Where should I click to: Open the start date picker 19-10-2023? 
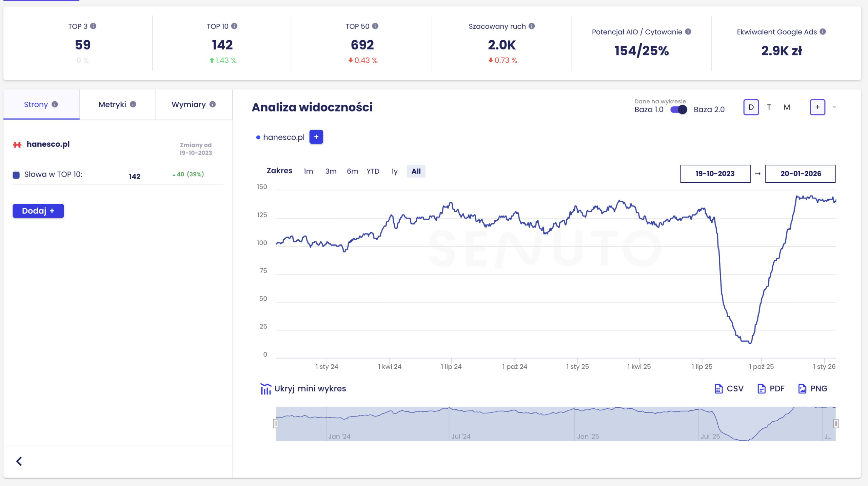(715, 174)
